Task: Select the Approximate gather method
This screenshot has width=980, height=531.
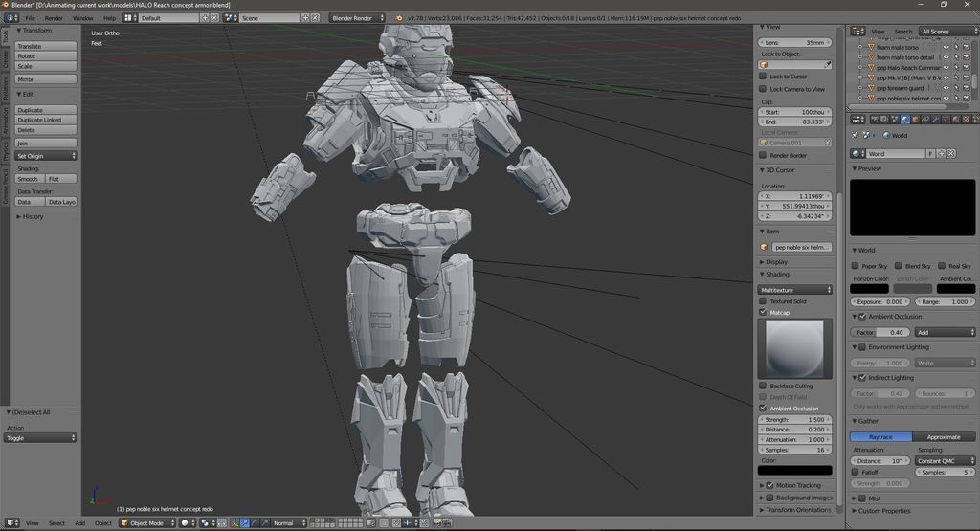Action: pyautogui.click(x=944, y=436)
